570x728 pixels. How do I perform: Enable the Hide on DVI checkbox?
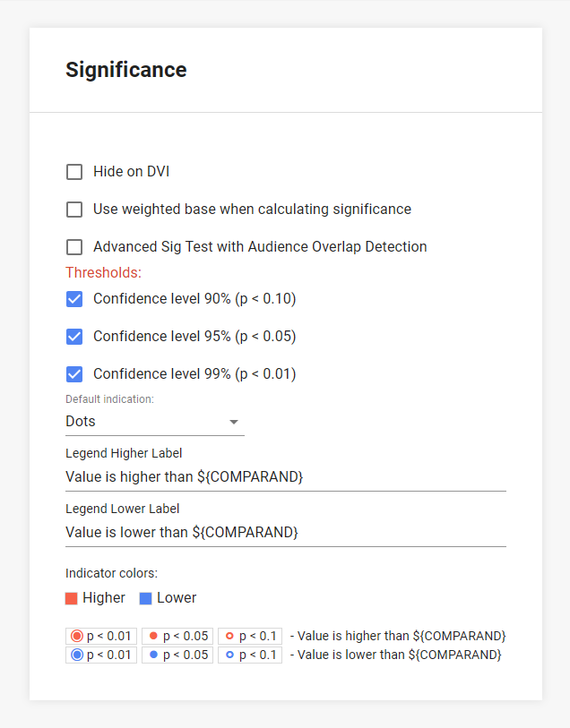coord(74,172)
